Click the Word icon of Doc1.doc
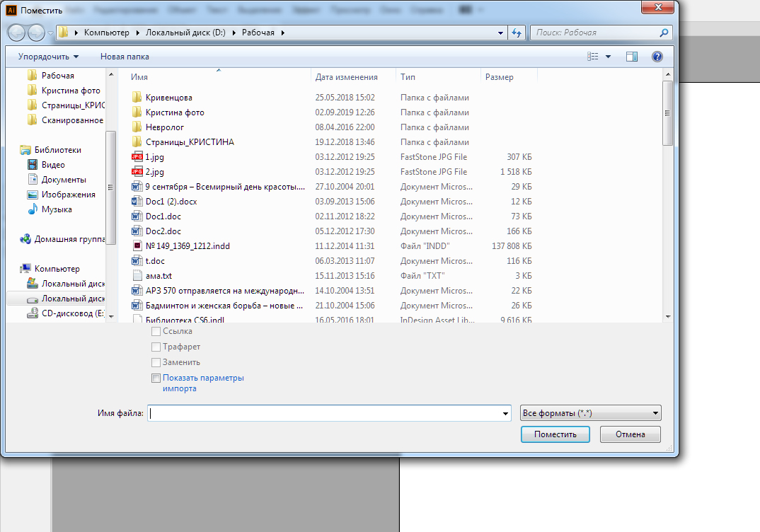Image resolution: width=760 pixels, height=532 pixels. (137, 216)
